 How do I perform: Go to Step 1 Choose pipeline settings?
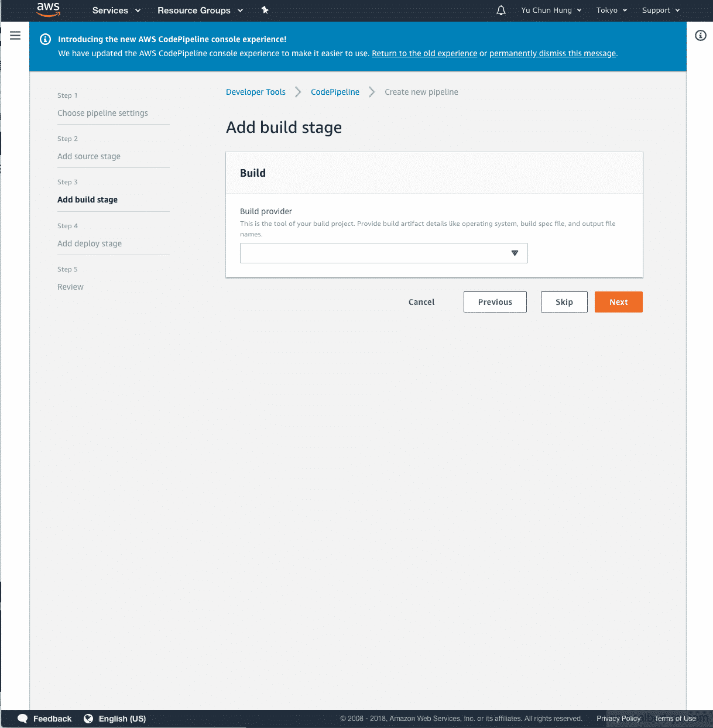coord(102,113)
